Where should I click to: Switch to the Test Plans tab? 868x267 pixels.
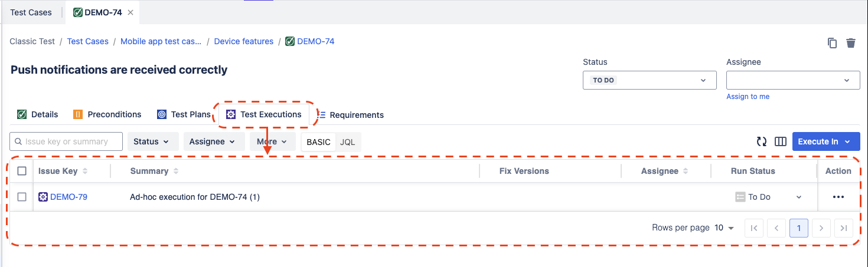184,114
